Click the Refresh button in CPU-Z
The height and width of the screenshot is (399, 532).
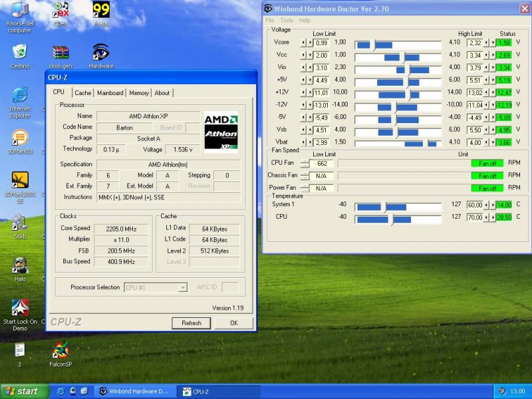click(x=192, y=323)
